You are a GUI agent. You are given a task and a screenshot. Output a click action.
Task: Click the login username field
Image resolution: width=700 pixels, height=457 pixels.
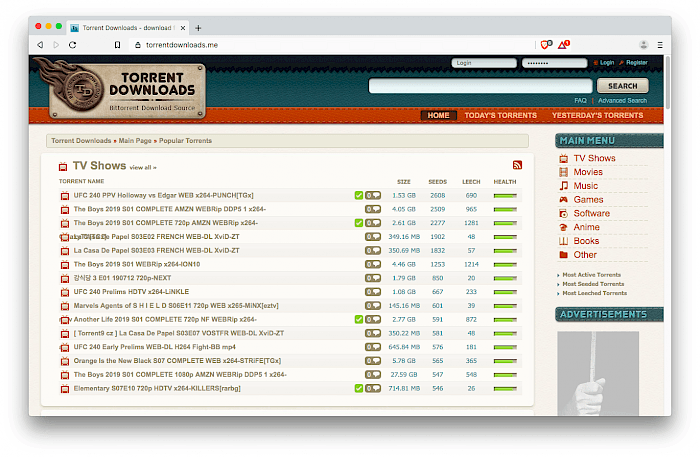click(484, 63)
